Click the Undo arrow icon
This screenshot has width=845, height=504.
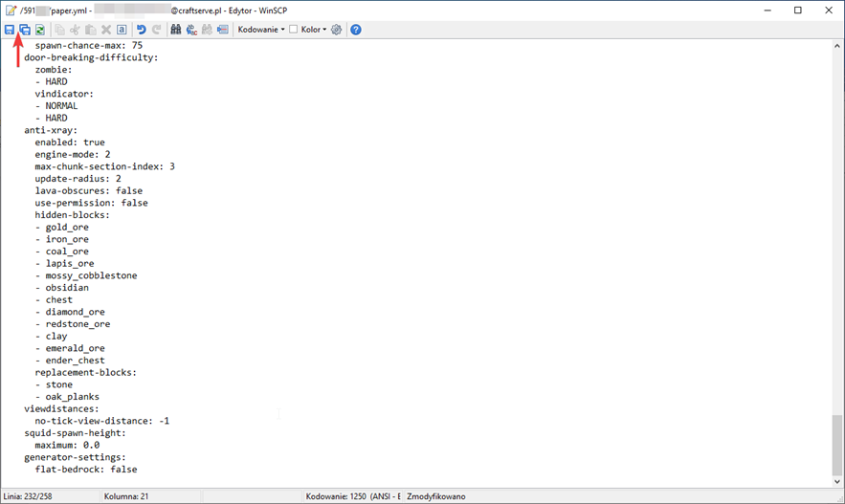coord(142,30)
